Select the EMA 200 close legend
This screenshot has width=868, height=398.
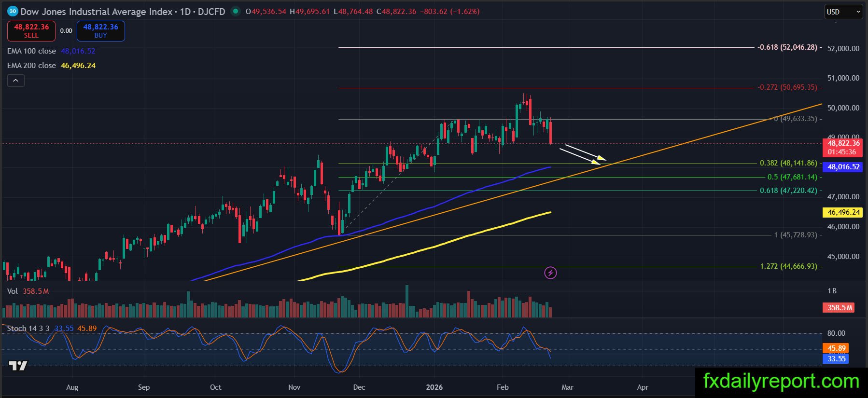click(31, 66)
